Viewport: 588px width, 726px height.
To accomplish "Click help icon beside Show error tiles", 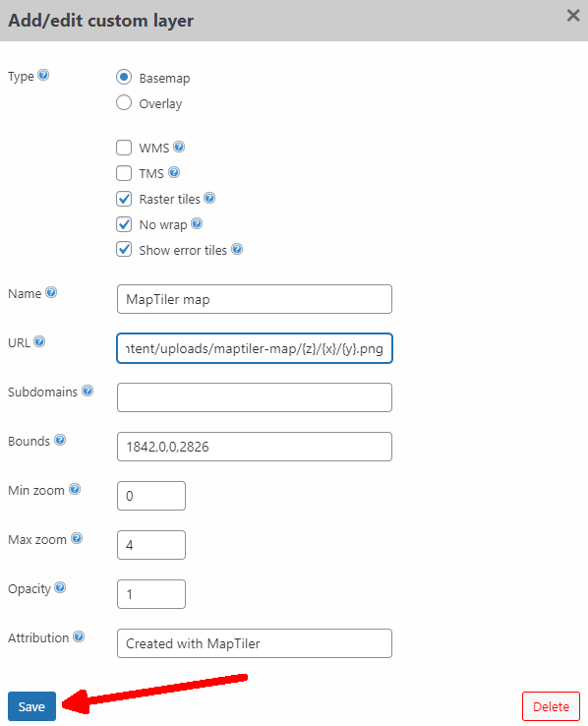I will click(x=237, y=249).
